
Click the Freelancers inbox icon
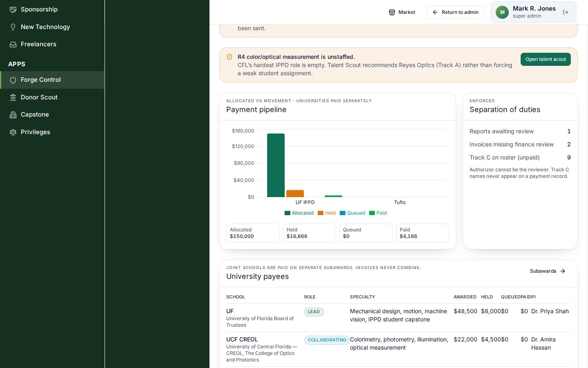pos(13,44)
